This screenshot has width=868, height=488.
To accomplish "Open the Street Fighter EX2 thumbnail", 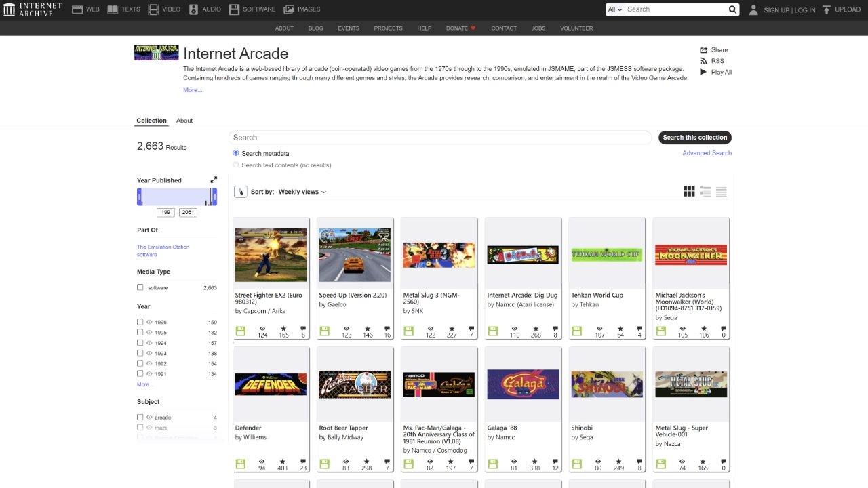I will point(271,255).
